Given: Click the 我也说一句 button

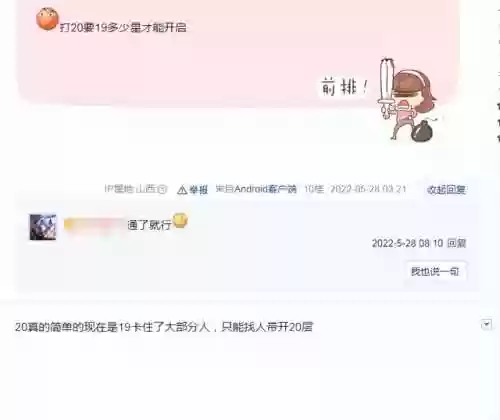Looking at the screenshot, I should [435, 271].
